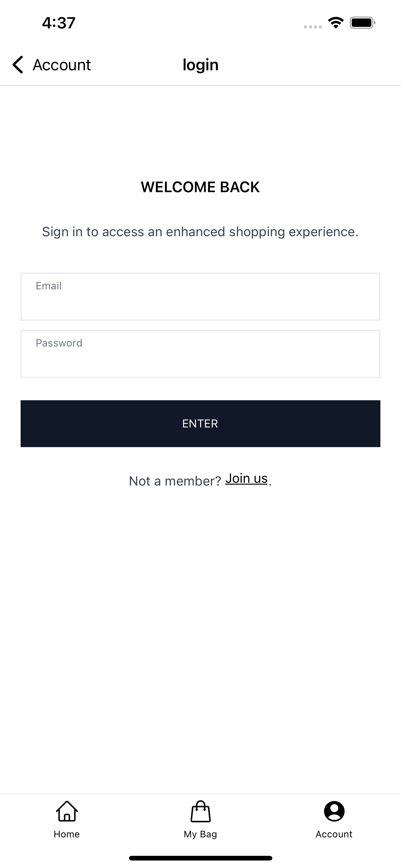401x868 pixels.
Task: Tap the 4:37 clock in status bar
Action: (x=59, y=23)
